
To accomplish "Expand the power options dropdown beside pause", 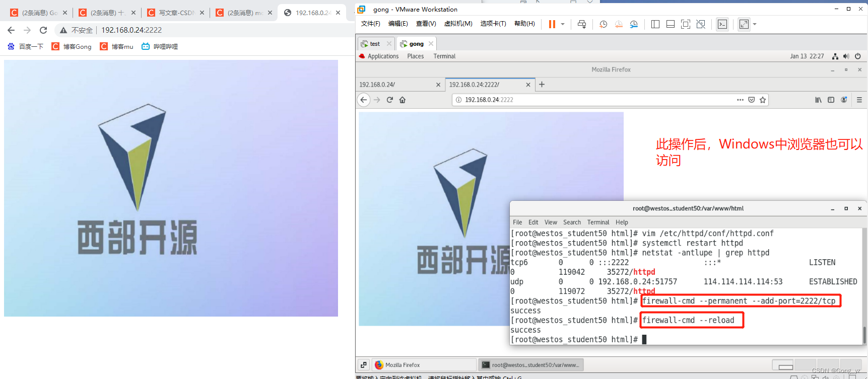I will click(563, 24).
